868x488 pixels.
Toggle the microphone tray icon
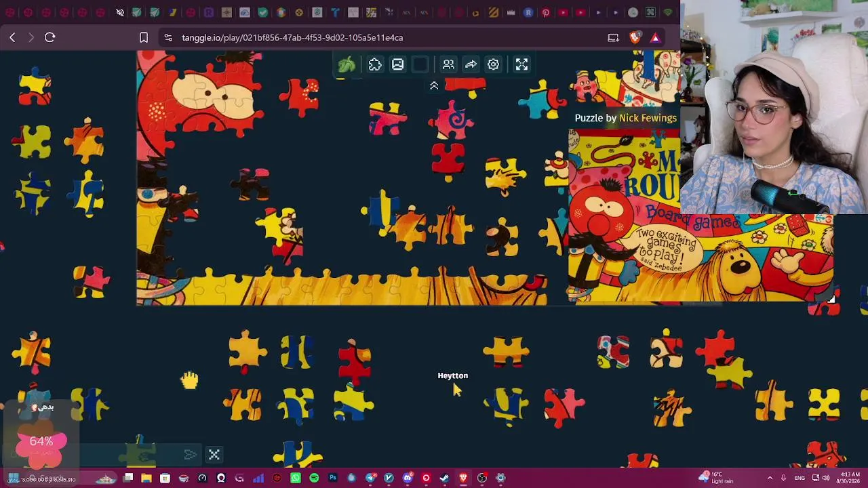783,478
